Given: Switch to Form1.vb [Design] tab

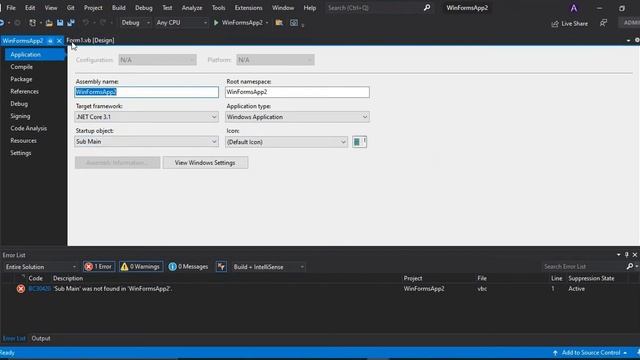Looking at the screenshot, I should 90,40.
